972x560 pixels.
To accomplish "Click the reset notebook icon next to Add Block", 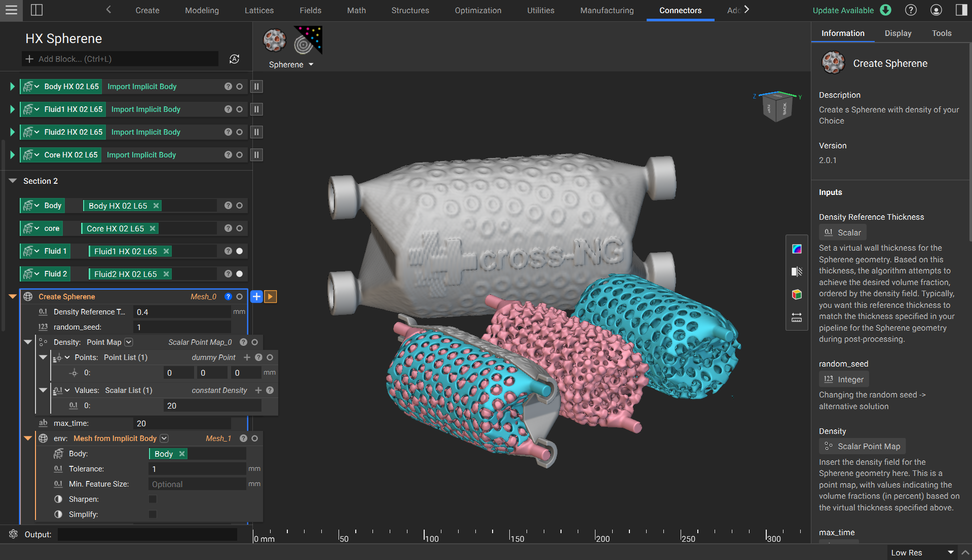I will pos(234,59).
